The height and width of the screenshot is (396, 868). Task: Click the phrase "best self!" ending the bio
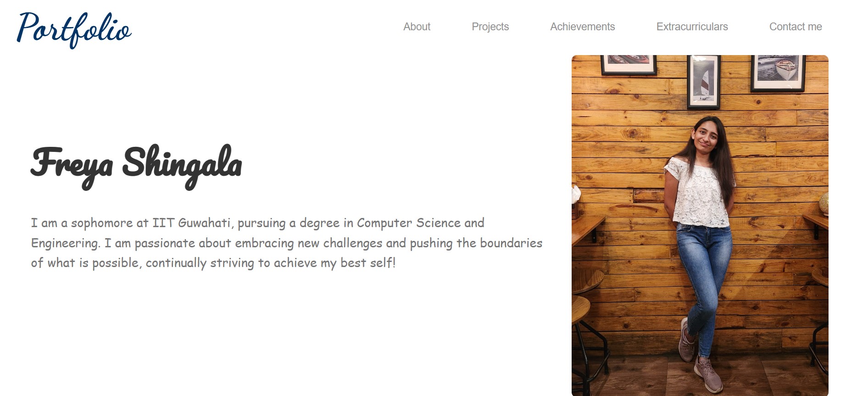coord(367,263)
